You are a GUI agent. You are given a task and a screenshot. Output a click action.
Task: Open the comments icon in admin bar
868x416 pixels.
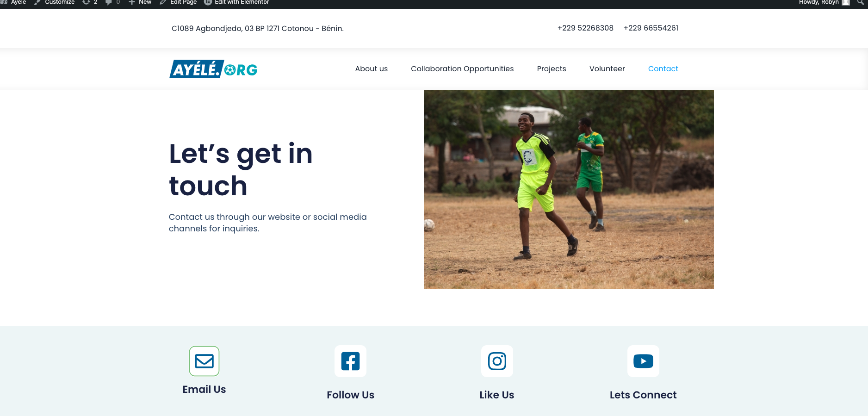point(112,2)
